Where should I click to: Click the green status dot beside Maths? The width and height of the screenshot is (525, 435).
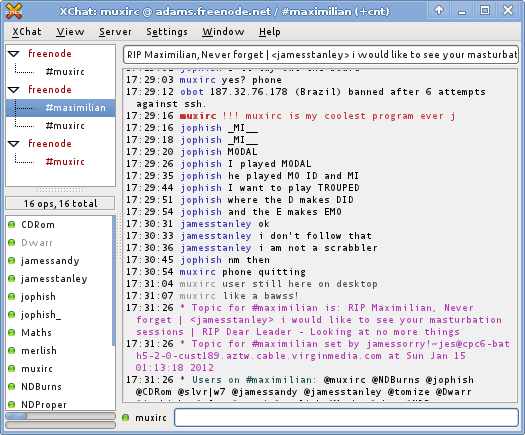pos(12,333)
